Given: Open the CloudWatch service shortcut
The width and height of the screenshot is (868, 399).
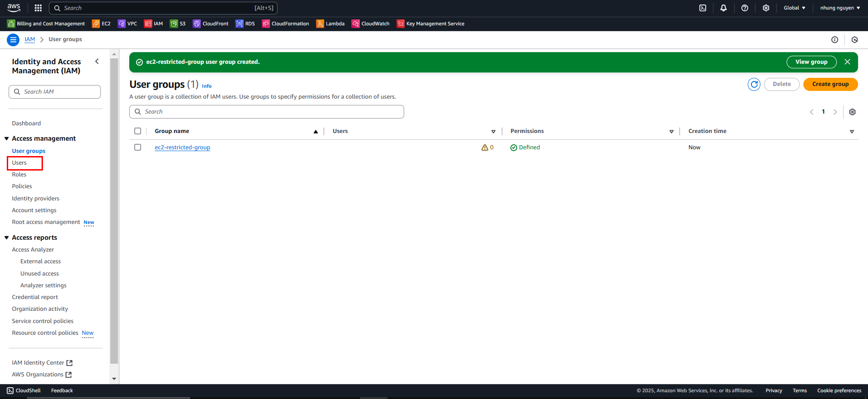Looking at the screenshot, I should (x=371, y=24).
